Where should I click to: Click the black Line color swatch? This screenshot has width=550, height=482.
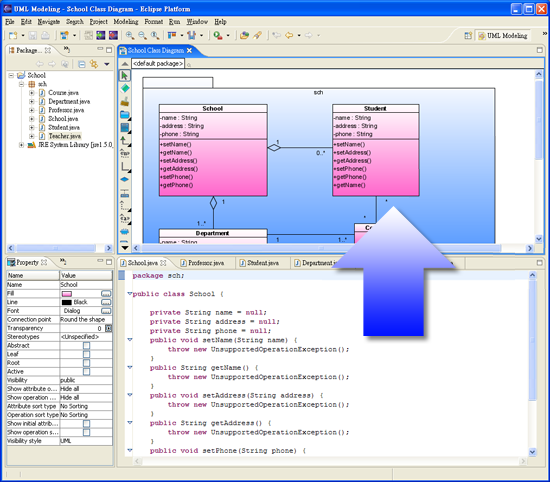point(67,302)
